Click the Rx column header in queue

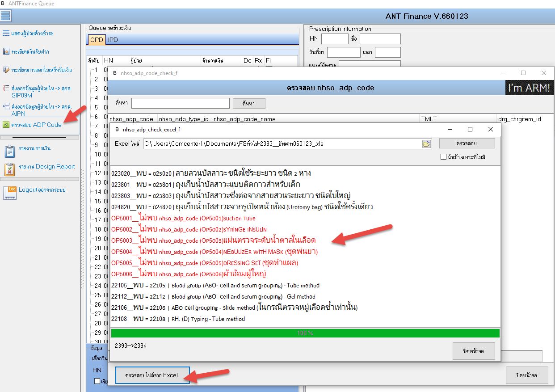click(x=259, y=60)
